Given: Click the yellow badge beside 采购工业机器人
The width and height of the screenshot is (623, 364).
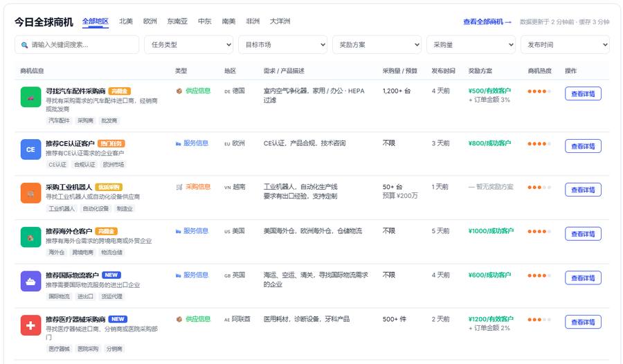Looking at the screenshot, I should [x=109, y=187].
